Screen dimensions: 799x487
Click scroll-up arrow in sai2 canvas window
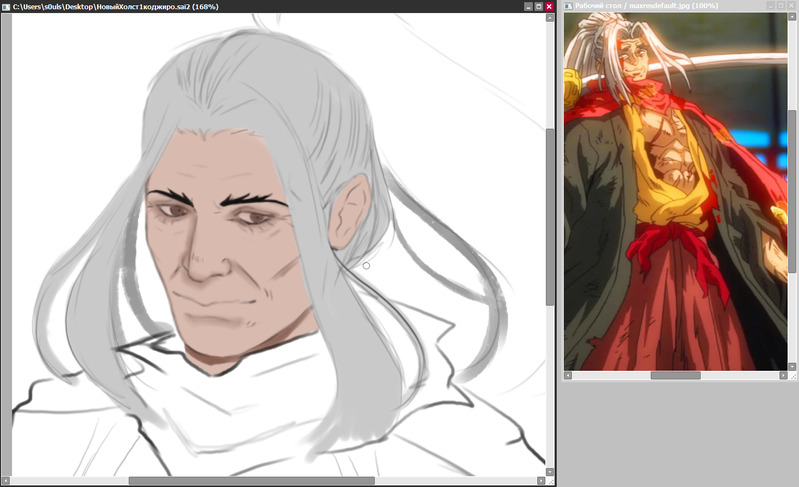pos(550,18)
